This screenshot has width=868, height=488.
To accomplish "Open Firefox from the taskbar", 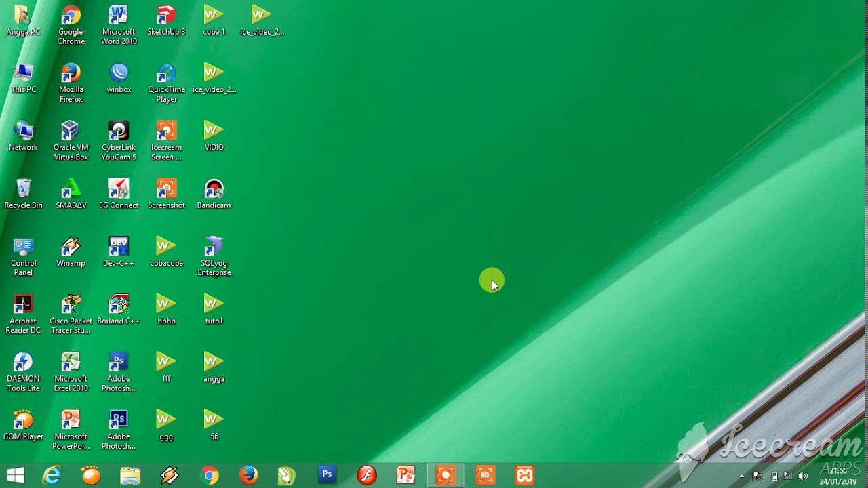I will [248, 475].
